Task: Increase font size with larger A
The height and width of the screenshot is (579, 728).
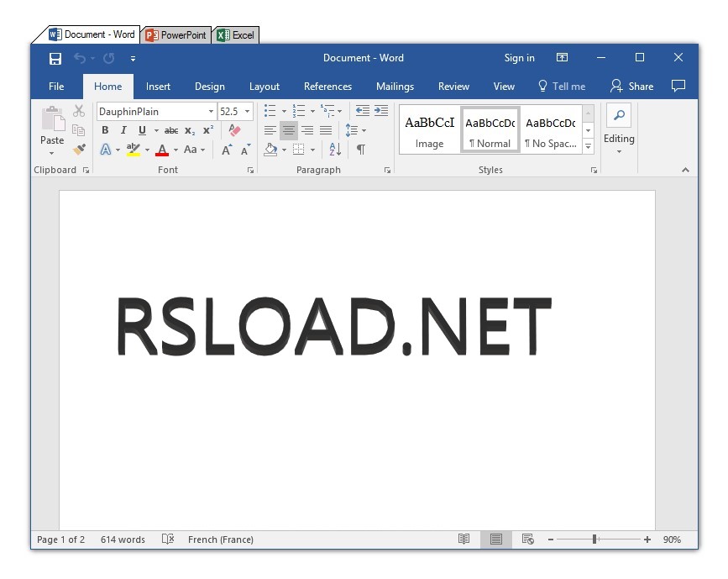Action: (x=227, y=150)
